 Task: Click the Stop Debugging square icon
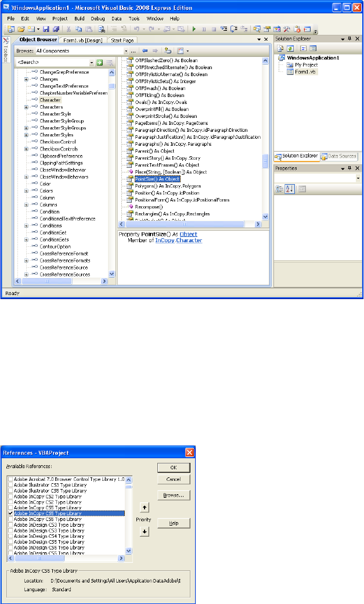pos(214,29)
